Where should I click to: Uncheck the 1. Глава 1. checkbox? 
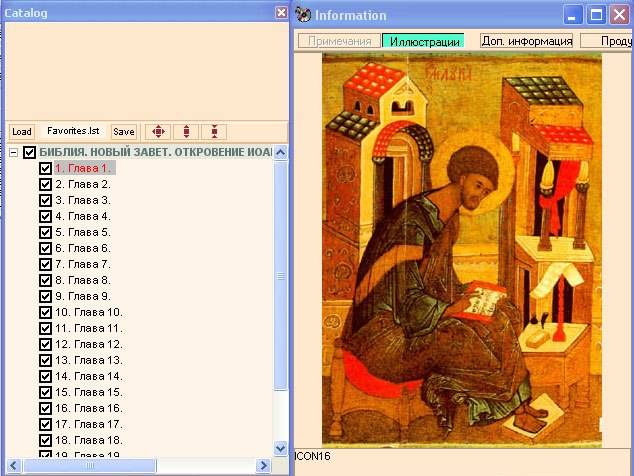(45, 168)
